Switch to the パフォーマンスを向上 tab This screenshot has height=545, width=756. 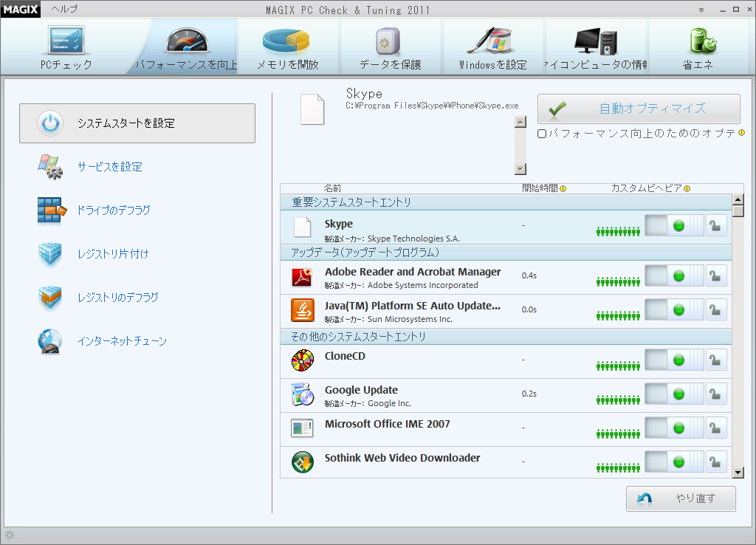(187, 47)
